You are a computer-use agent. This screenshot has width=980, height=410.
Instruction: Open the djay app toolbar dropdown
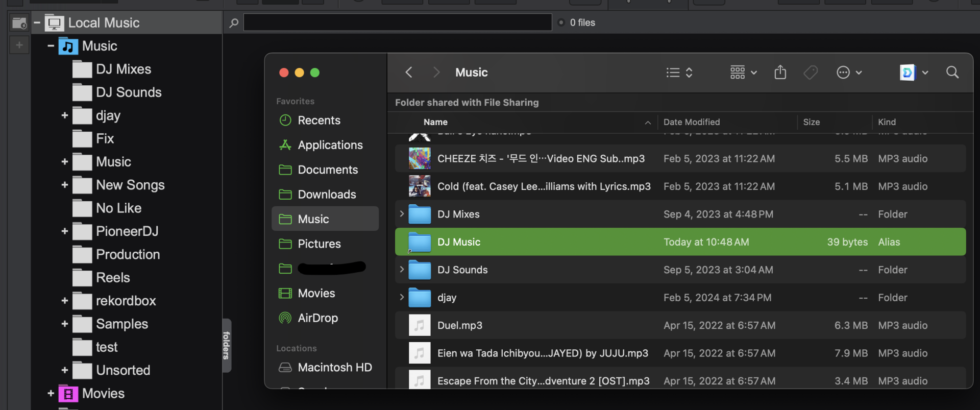914,73
